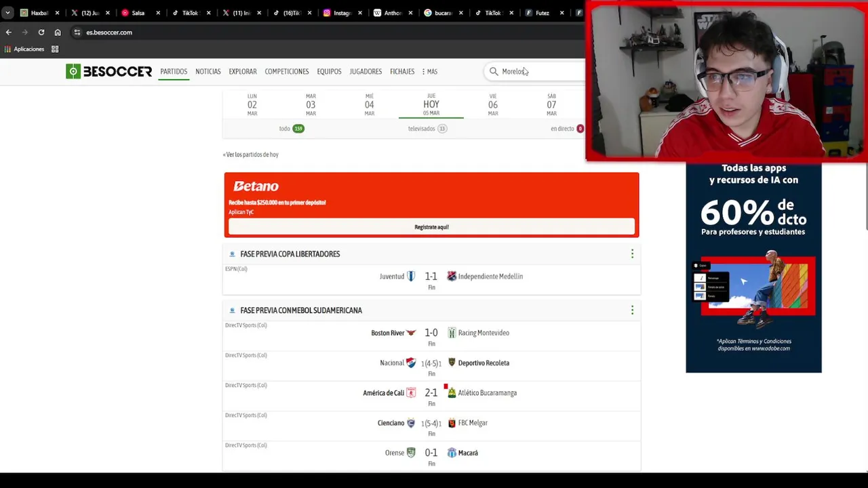This screenshot has height=488, width=868.
Task: Open options for Fase Previa Copa Libertadores
Action: pyautogui.click(x=632, y=254)
